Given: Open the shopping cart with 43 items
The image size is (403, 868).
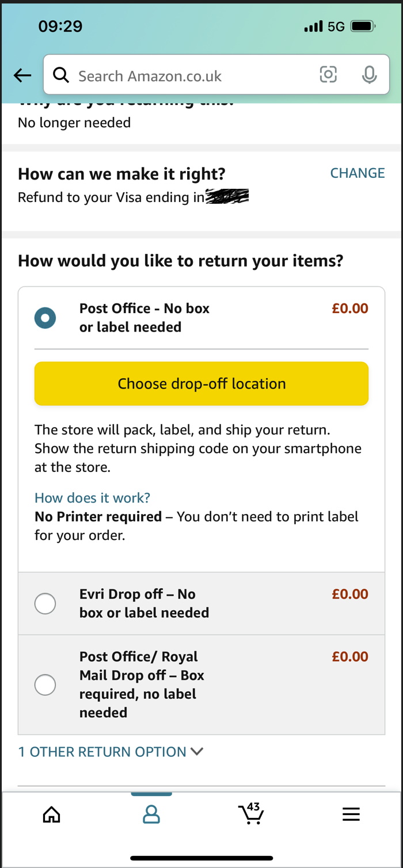Looking at the screenshot, I should pyautogui.click(x=251, y=813).
